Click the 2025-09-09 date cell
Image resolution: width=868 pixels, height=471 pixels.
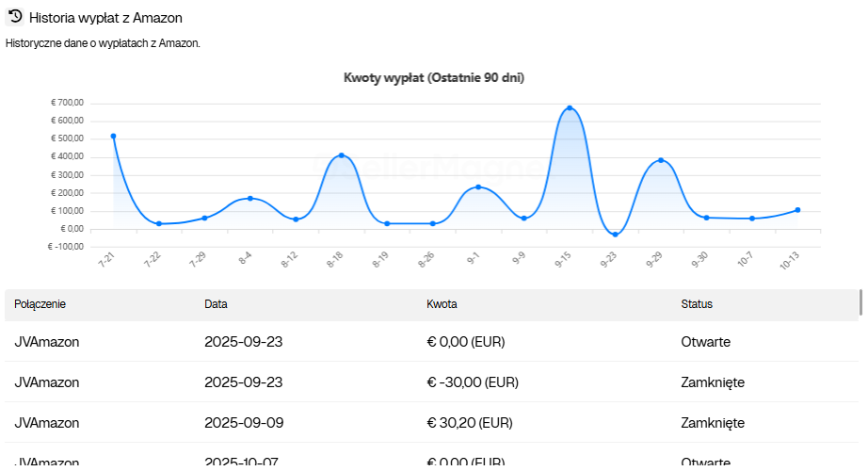[243, 423]
